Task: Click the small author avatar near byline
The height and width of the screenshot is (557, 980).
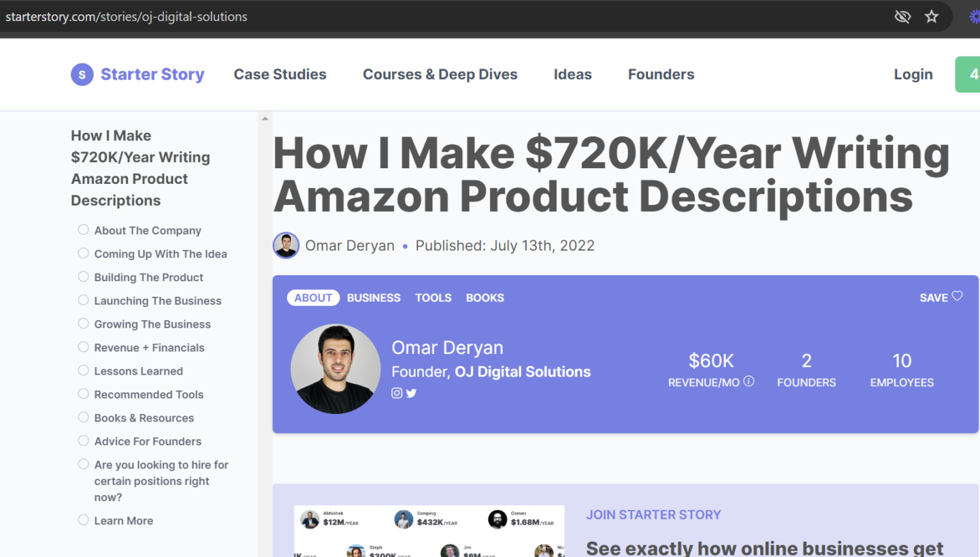Action: point(286,245)
